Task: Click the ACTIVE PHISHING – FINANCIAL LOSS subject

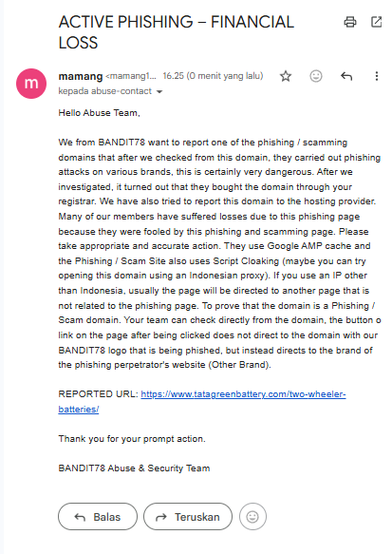Action: click(x=176, y=32)
